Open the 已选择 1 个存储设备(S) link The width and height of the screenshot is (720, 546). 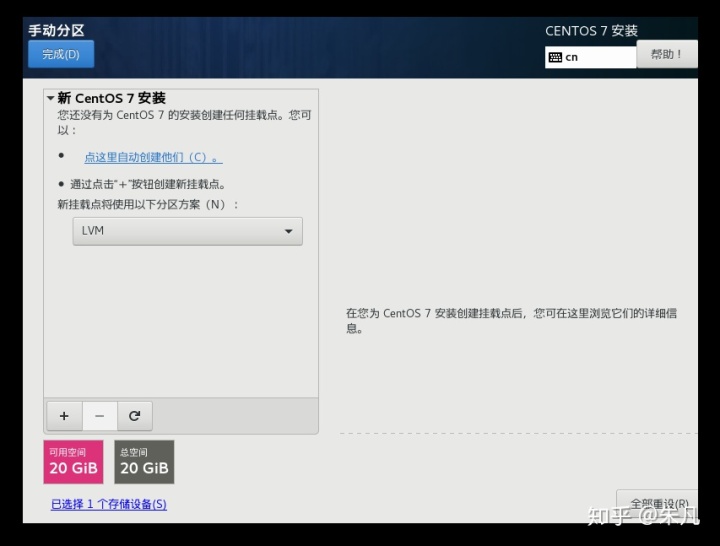click(x=109, y=504)
